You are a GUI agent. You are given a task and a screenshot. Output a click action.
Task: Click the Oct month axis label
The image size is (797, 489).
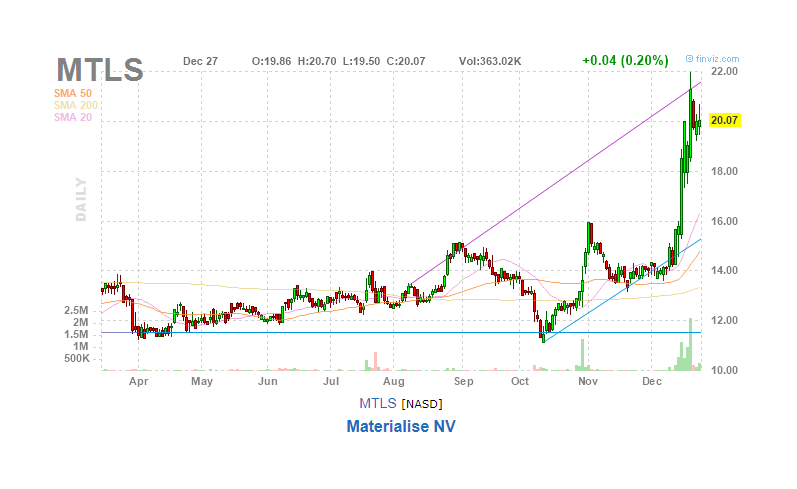click(520, 381)
